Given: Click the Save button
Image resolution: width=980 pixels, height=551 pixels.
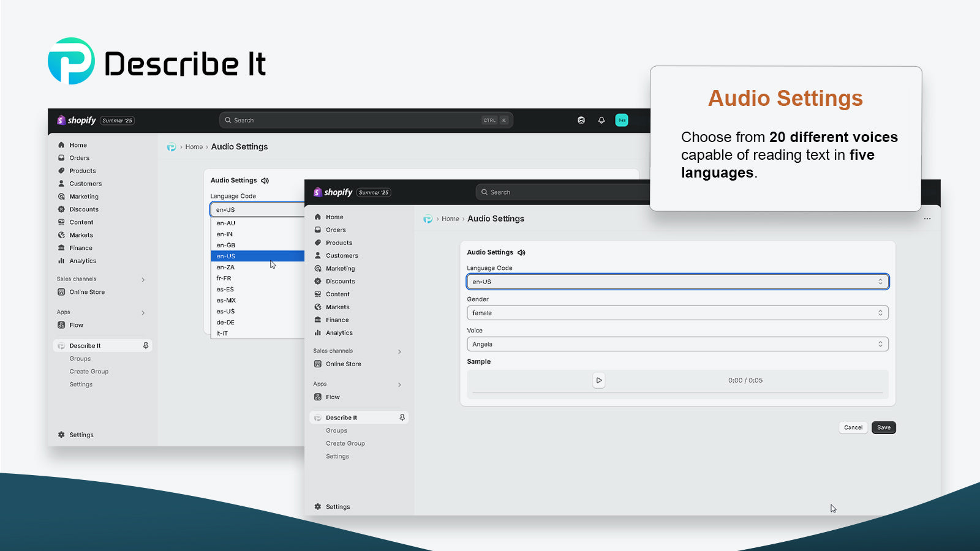Looking at the screenshot, I should click(x=884, y=427).
